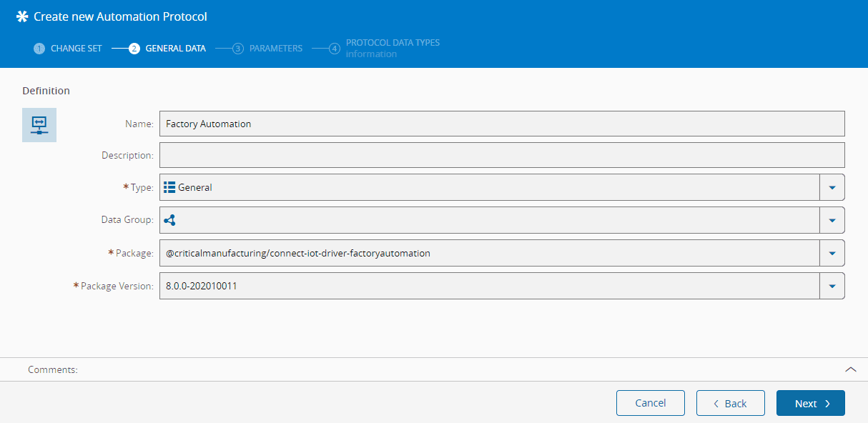
Task: Click step 1 circle for Change Set
Action: [x=39, y=49]
